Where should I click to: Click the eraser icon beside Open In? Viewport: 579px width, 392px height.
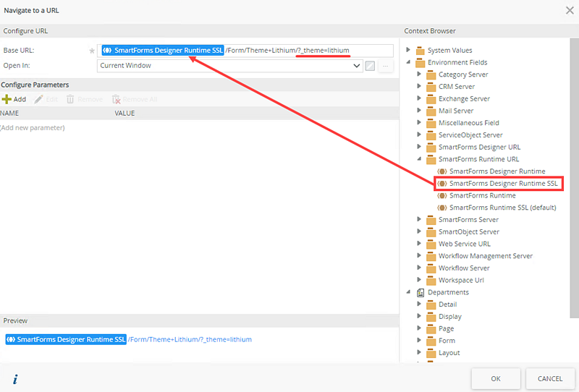370,66
